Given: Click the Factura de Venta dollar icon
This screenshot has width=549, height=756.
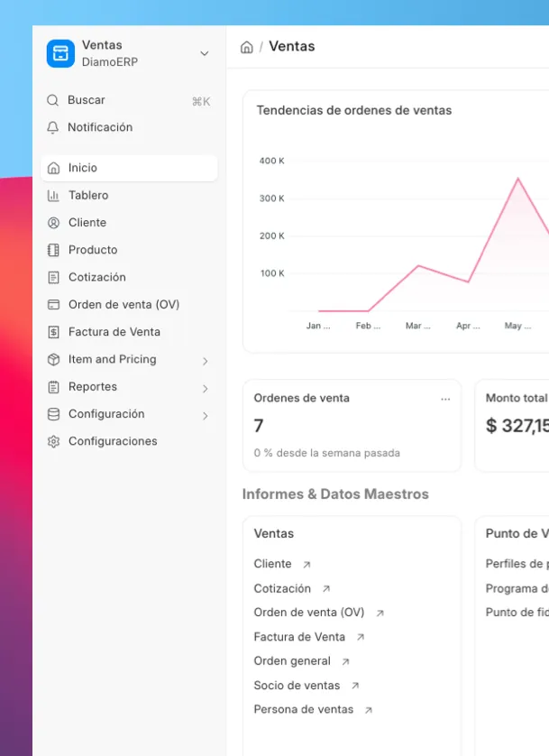Looking at the screenshot, I should tap(53, 332).
